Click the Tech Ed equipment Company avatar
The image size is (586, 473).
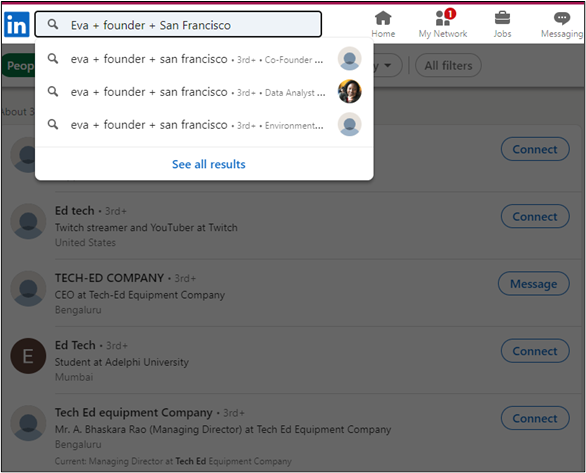tap(28, 423)
